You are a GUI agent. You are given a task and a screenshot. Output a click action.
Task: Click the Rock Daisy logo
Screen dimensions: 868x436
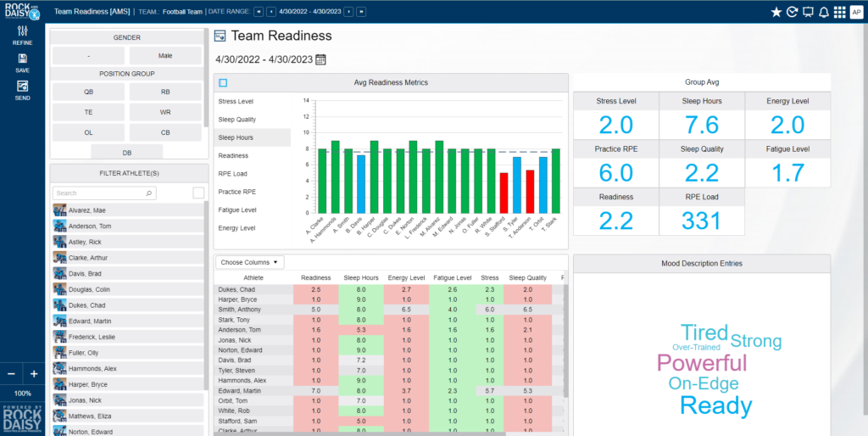(x=22, y=12)
